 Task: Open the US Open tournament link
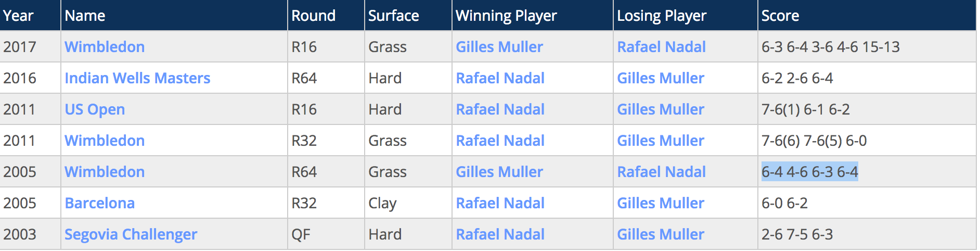pyautogui.click(x=95, y=109)
